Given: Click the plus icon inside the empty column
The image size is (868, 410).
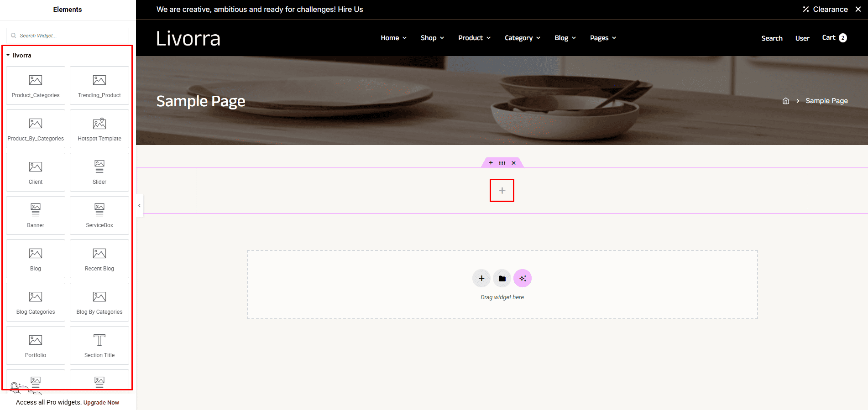Looking at the screenshot, I should [502, 191].
